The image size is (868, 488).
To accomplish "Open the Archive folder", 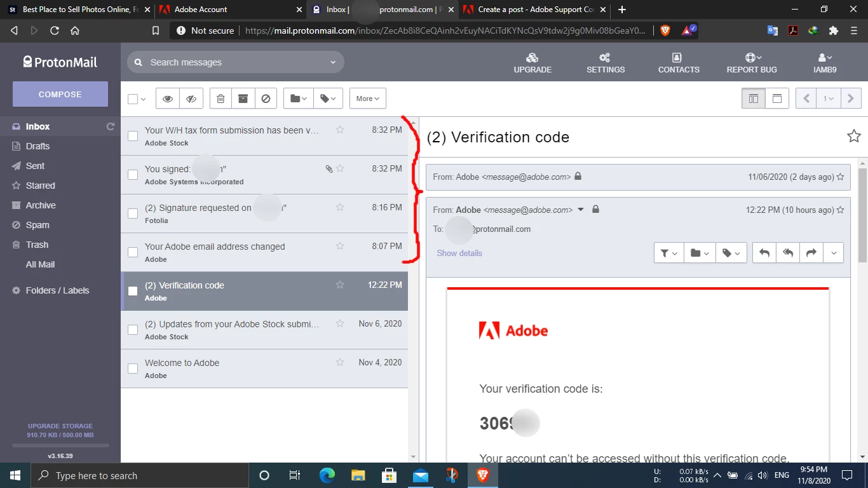I will 41,205.
